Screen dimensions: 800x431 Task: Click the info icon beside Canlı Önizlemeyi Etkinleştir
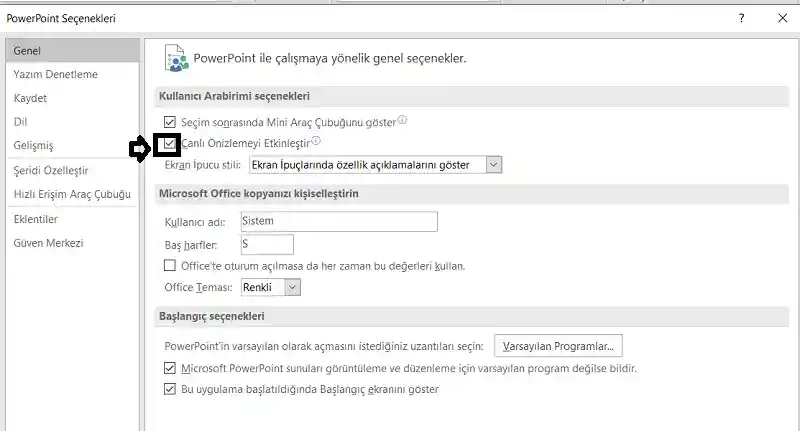(316, 141)
